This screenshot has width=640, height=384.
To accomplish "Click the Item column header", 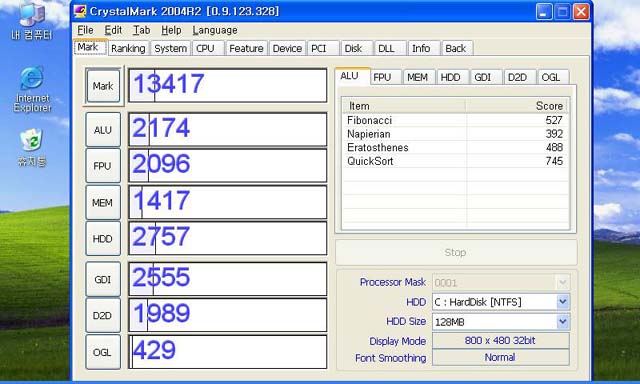I will [x=404, y=106].
